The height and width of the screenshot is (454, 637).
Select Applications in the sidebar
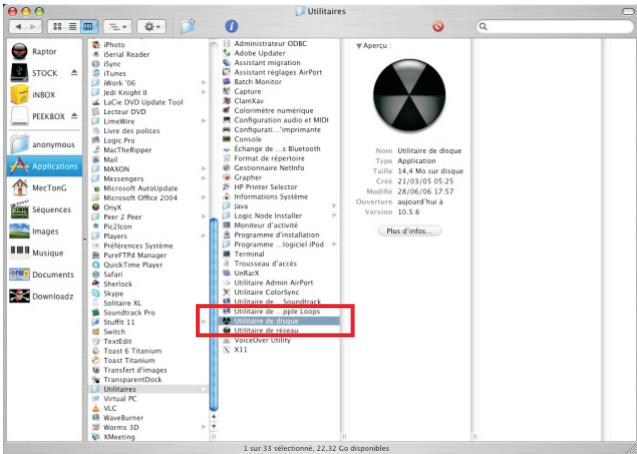(x=44, y=166)
